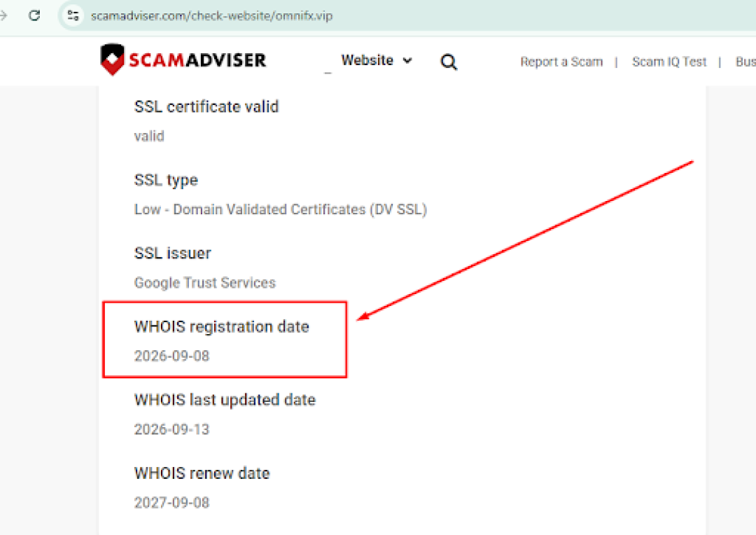756x535 pixels.
Task: Select the date value 2026-09-08
Action: coord(171,356)
